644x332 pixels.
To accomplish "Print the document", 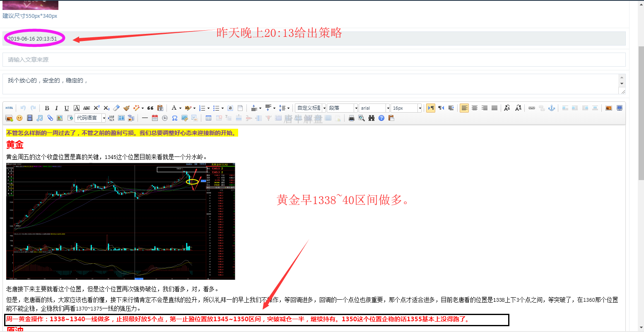I will pos(351,118).
